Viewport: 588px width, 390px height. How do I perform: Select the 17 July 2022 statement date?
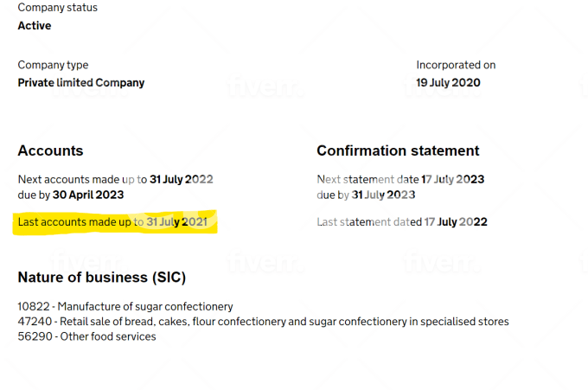pyautogui.click(x=456, y=222)
